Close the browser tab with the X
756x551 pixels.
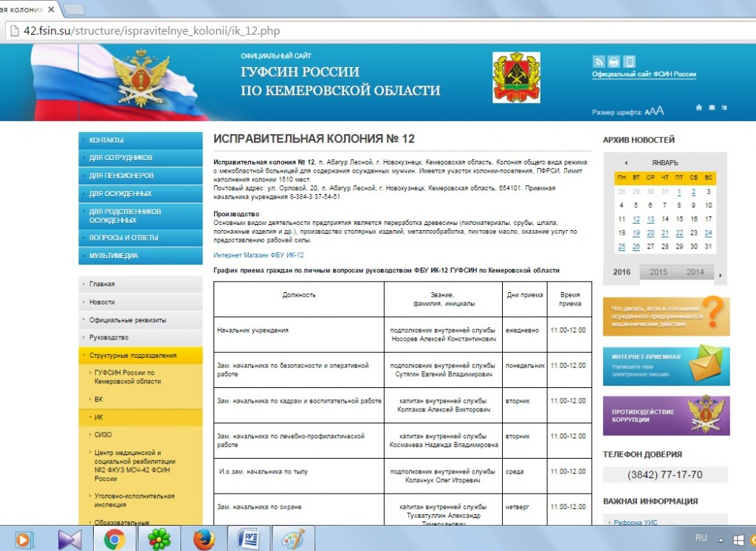click(51, 9)
